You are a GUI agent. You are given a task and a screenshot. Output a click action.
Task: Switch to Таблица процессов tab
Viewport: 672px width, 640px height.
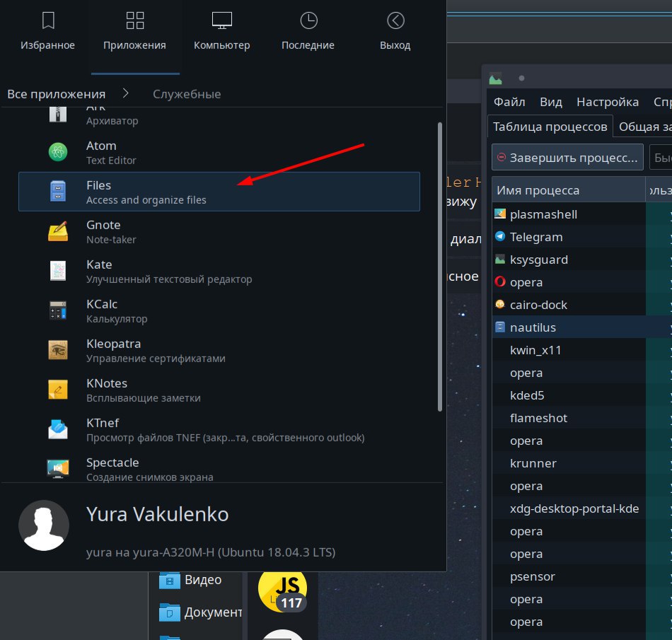[550, 127]
